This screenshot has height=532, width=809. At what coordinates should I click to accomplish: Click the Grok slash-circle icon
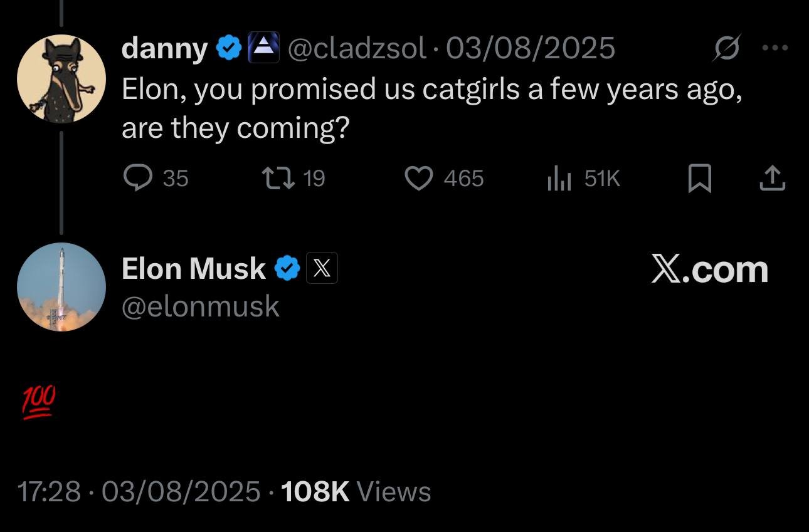click(x=726, y=48)
